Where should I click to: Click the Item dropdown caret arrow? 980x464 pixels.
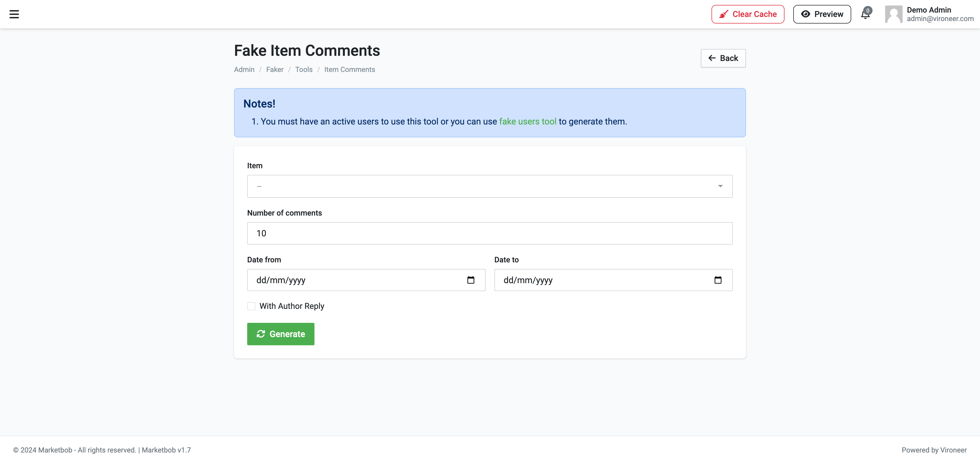click(720, 186)
